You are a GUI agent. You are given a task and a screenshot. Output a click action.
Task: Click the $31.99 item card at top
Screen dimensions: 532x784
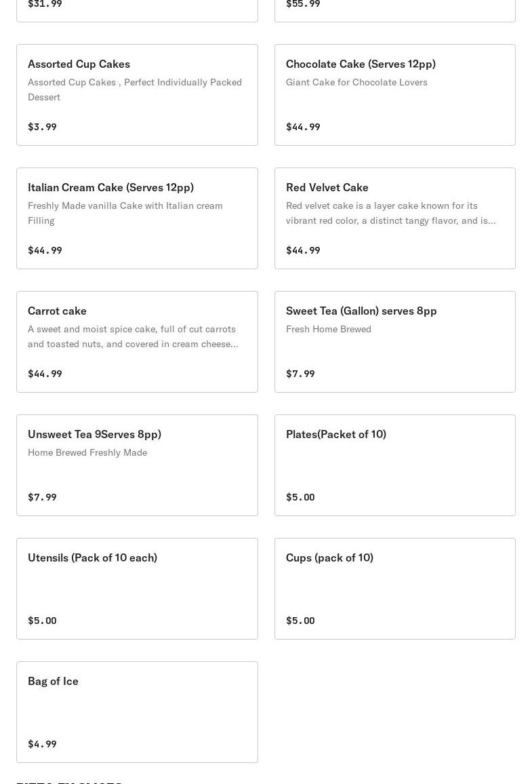(137, 10)
